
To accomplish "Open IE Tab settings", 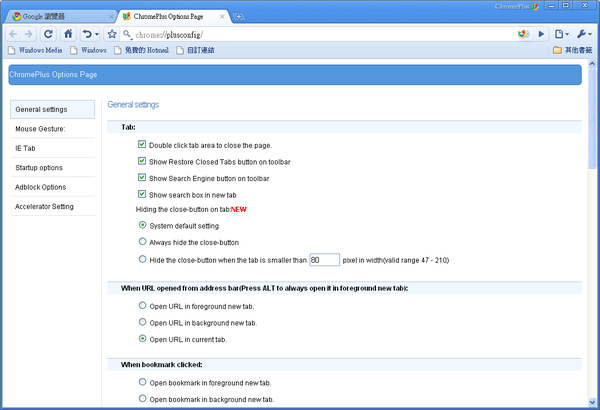I will (x=52, y=148).
